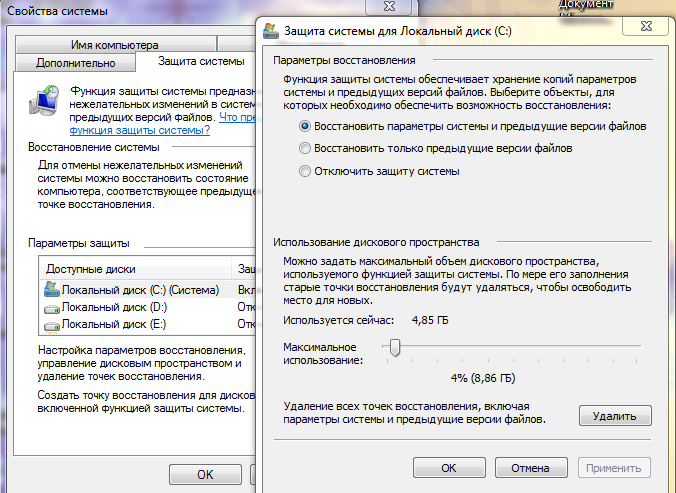Switch to the 'Дополнительно' tab
The image size is (676, 493).
pyautogui.click(x=75, y=63)
